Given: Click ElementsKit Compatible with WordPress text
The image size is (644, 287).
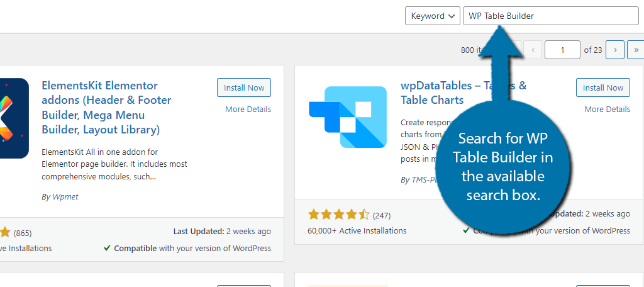Looking at the screenshot, I should [x=187, y=249].
